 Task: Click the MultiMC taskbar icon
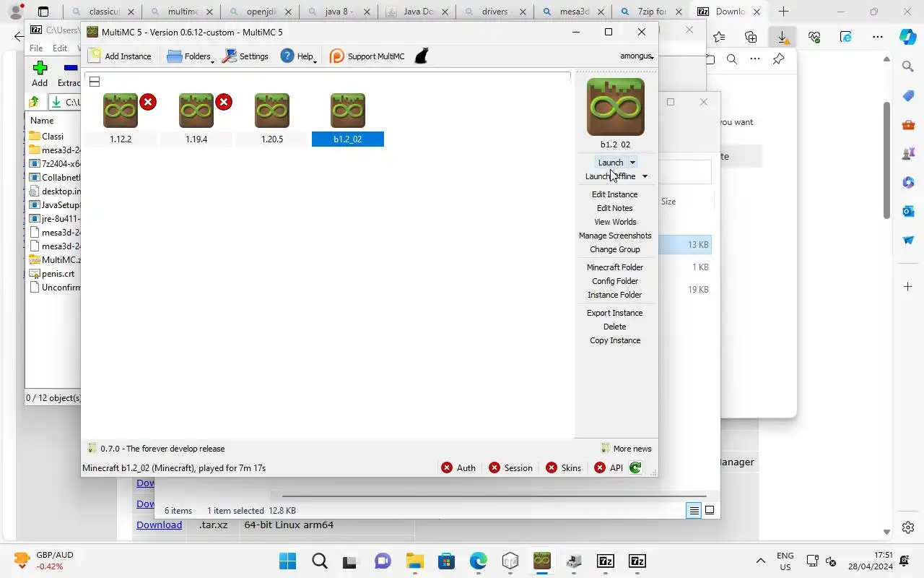542,561
